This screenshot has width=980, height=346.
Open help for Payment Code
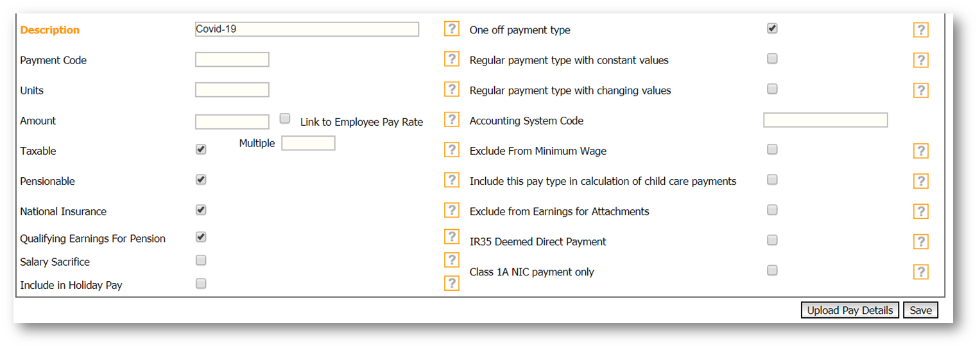click(x=452, y=59)
